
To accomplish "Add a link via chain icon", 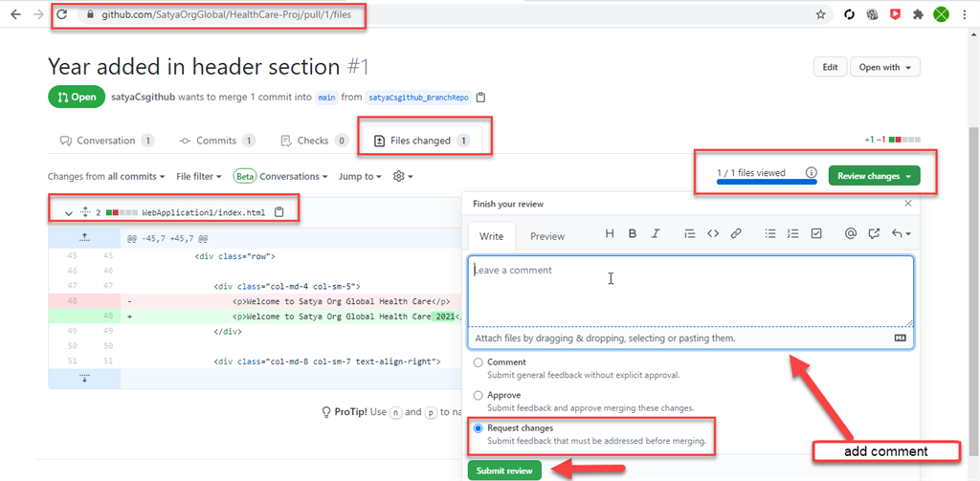I will point(736,233).
